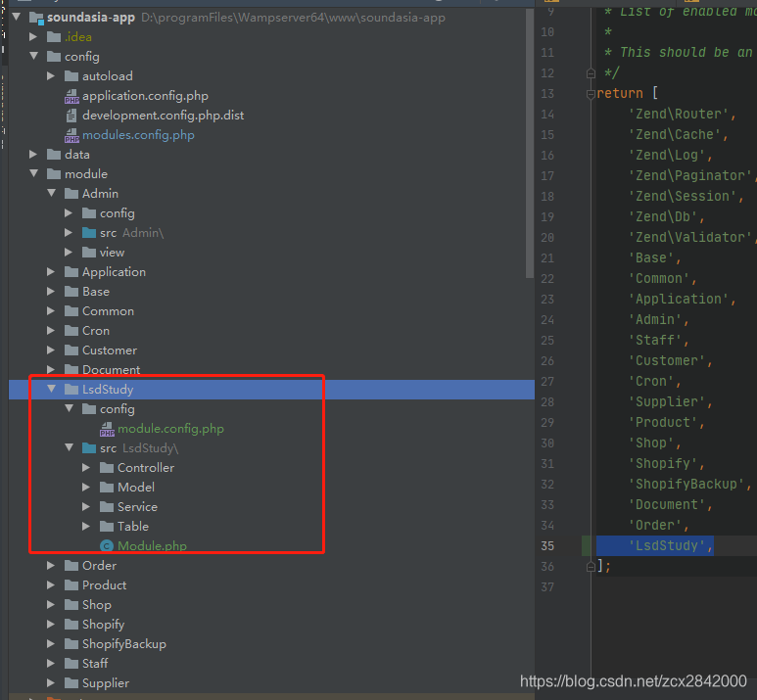The width and height of the screenshot is (757, 700).
Task: Click line number 35 in the gutter
Action: (547, 546)
